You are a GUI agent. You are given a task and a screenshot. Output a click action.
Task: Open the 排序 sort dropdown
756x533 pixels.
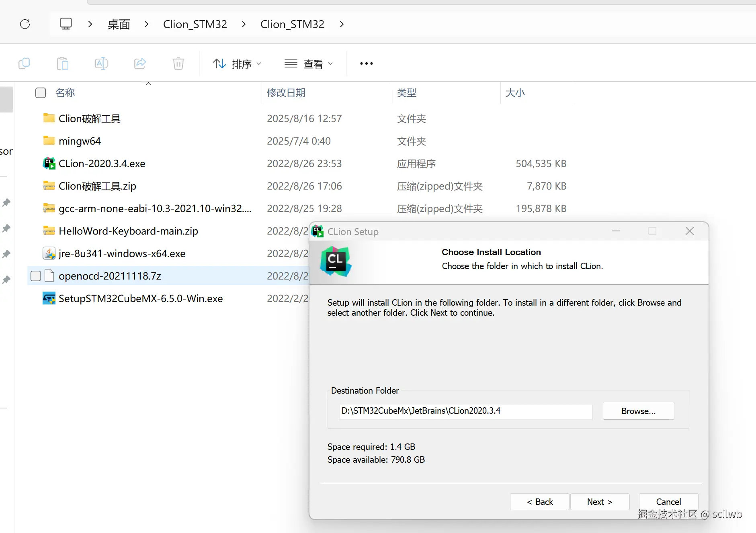[237, 63]
